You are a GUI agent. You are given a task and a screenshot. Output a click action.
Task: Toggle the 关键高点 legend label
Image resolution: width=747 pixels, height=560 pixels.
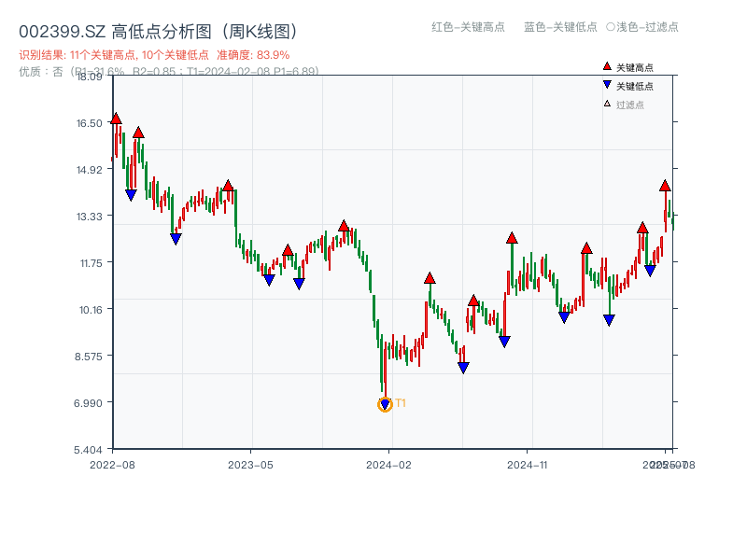pyautogui.click(x=635, y=67)
